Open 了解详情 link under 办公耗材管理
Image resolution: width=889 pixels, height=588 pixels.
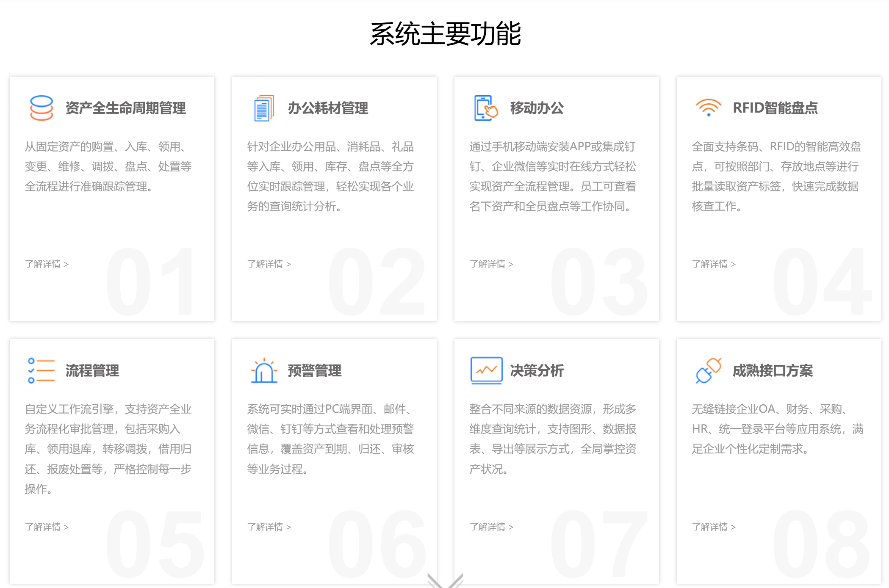[x=269, y=264]
